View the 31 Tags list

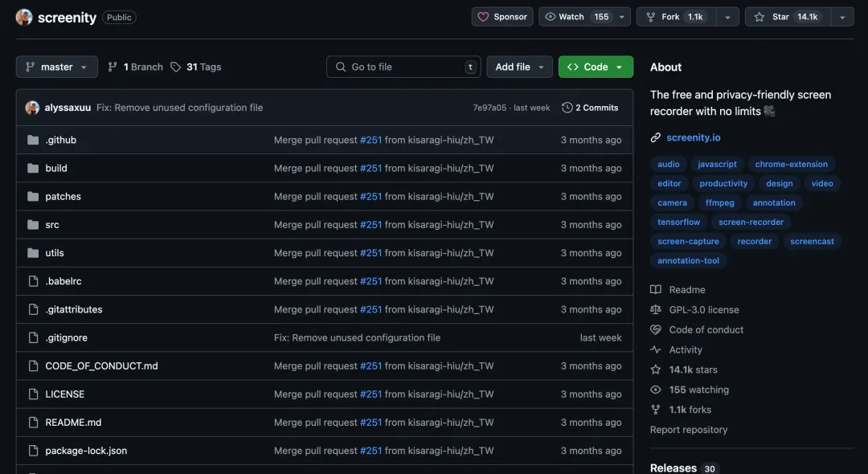(x=196, y=67)
